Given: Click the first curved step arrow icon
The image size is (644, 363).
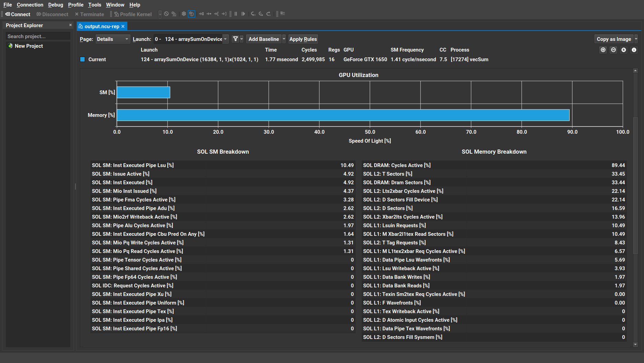Looking at the screenshot, I should pyautogui.click(x=253, y=14).
